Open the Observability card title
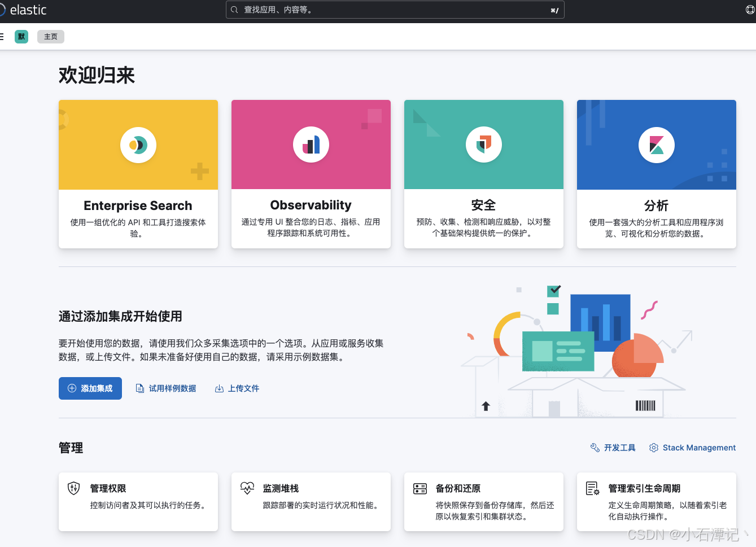The image size is (756, 547). 311,205
